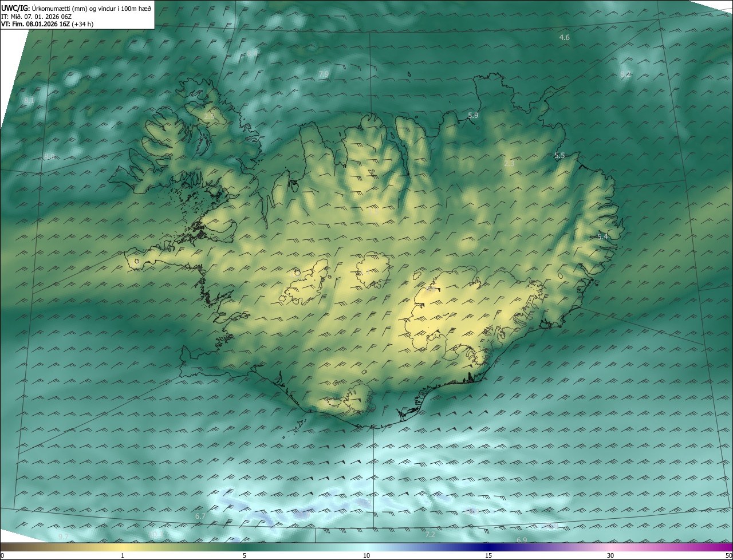Click the 8.1 value label on the map

click(29, 101)
